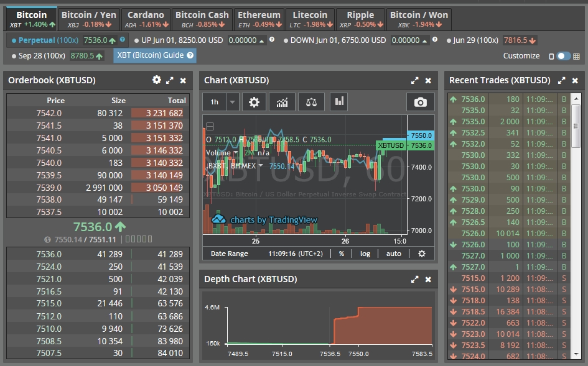Expand the Recent Trades panel fullscreen
Image resolution: width=588 pixels, height=366 pixels.
tap(562, 80)
